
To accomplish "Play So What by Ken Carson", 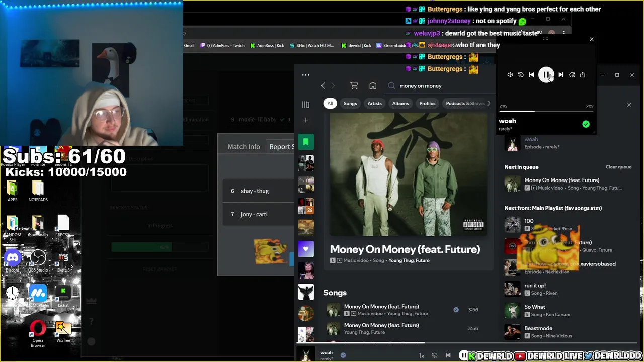I will [x=569, y=310].
